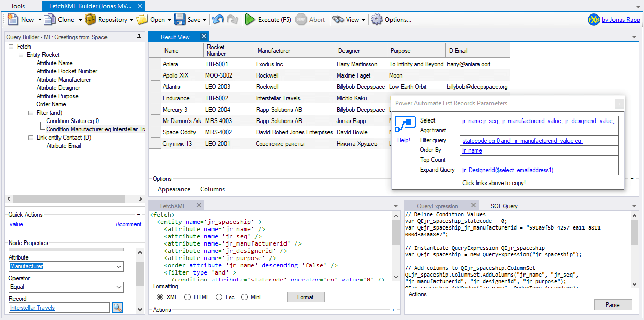Open the record lookup magnifier
This screenshot has height=320, width=644.
pyautogui.click(x=117, y=307)
